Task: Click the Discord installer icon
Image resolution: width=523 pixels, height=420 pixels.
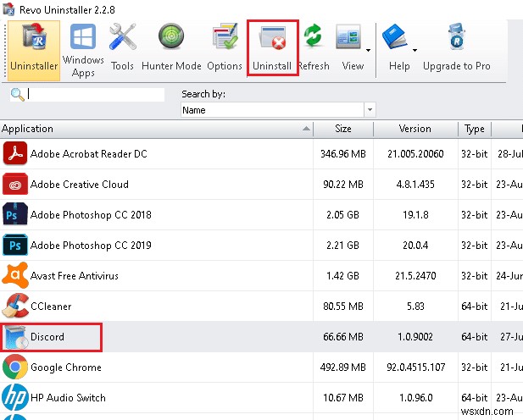Action: click(15, 337)
